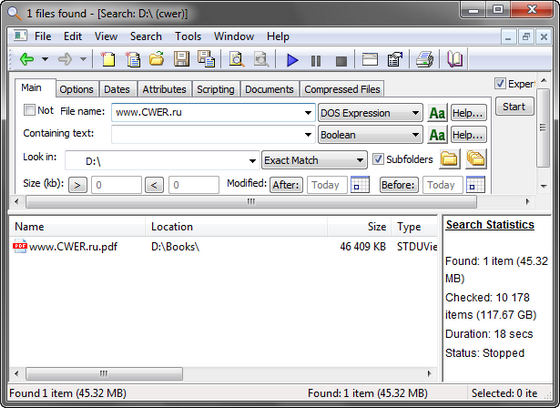The image size is (560, 408).
Task: Expand the Look in D:\ dropdown
Action: coord(252,161)
